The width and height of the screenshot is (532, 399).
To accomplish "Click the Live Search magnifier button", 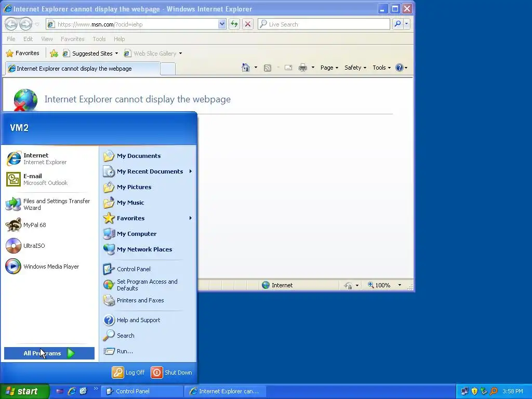I will tap(397, 24).
